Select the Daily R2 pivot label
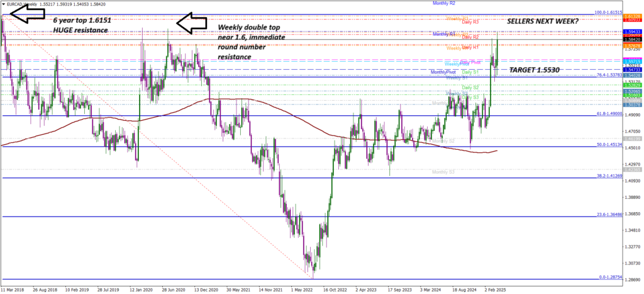The height and width of the screenshot is (294, 644). click(x=470, y=37)
